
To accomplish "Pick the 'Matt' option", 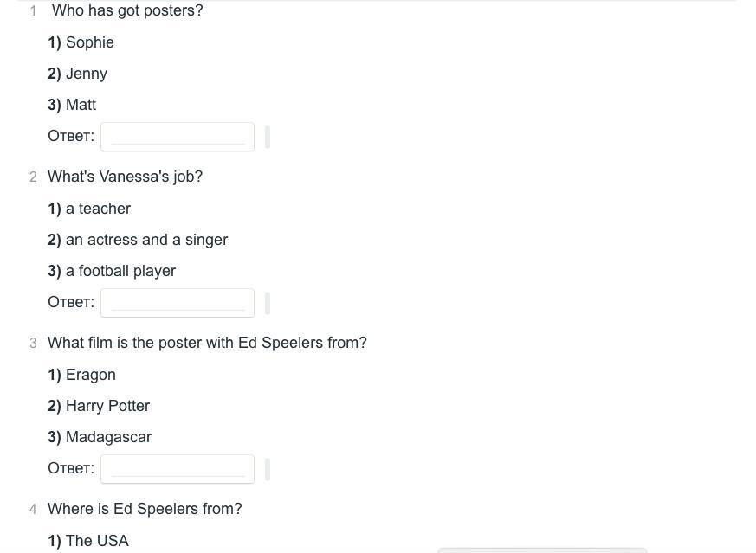I will tap(81, 105).
